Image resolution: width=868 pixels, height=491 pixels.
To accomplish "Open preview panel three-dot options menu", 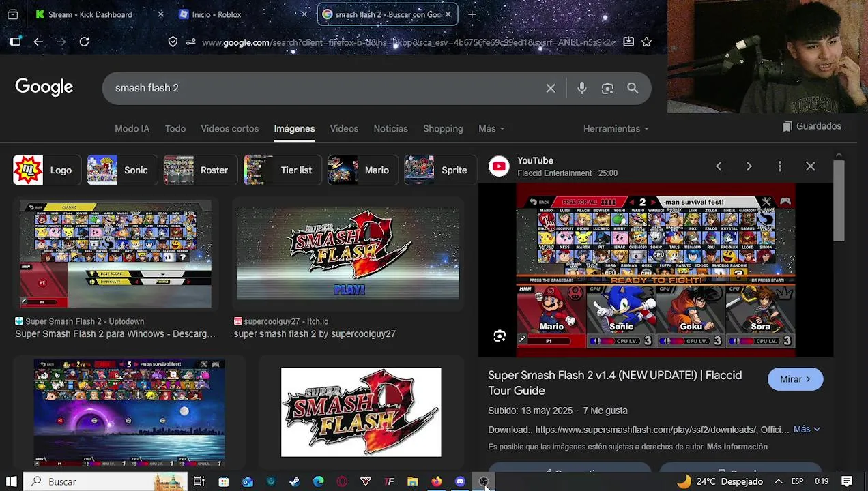I will (x=780, y=166).
